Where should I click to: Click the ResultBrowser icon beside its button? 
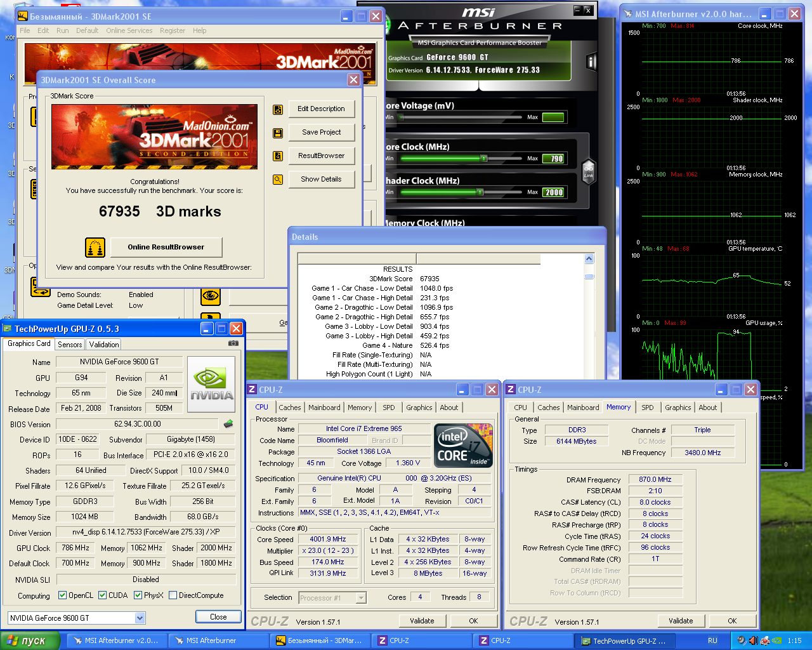click(278, 156)
